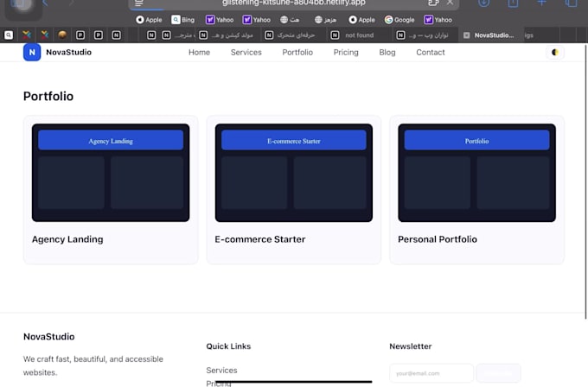Open Services in the top navigation
Image resolution: width=588 pixels, height=387 pixels.
[246, 53]
